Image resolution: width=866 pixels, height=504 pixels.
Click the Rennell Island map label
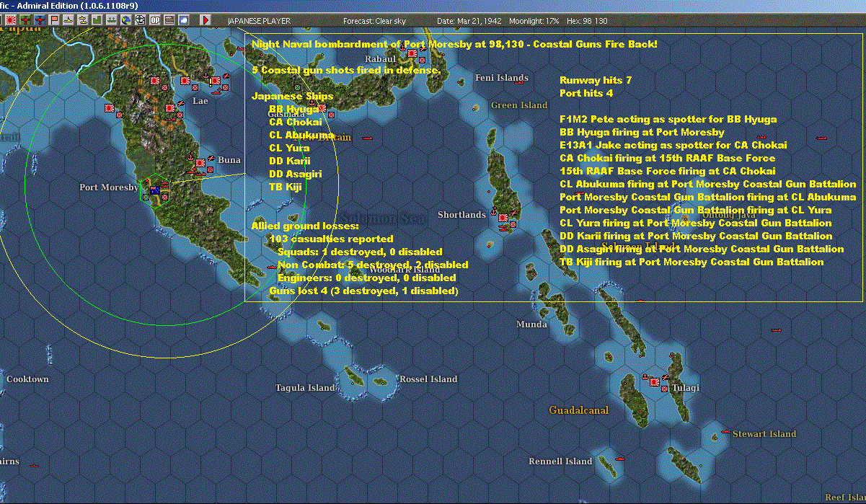click(x=560, y=461)
